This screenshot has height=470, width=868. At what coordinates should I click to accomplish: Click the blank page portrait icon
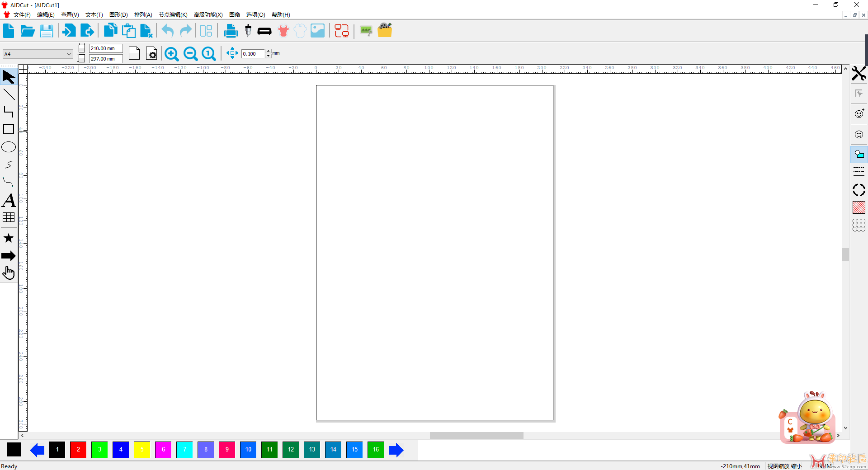134,53
